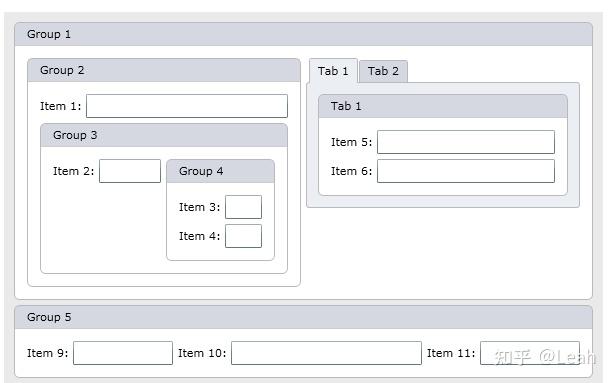The width and height of the screenshot is (612, 383).
Task: Click the 'Item 2:' label
Action: tap(73, 171)
